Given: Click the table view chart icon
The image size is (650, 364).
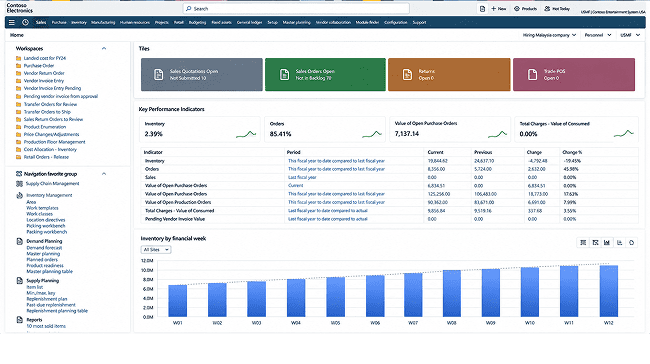Looking at the screenshot, I should pyautogui.click(x=583, y=243).
